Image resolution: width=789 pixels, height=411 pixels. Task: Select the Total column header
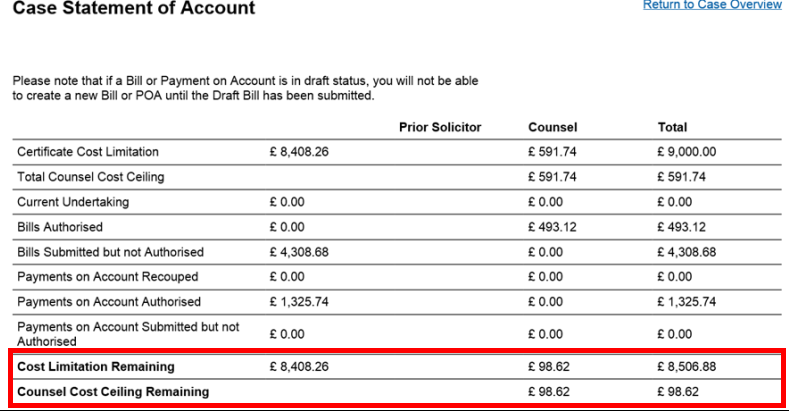[671, 128]
